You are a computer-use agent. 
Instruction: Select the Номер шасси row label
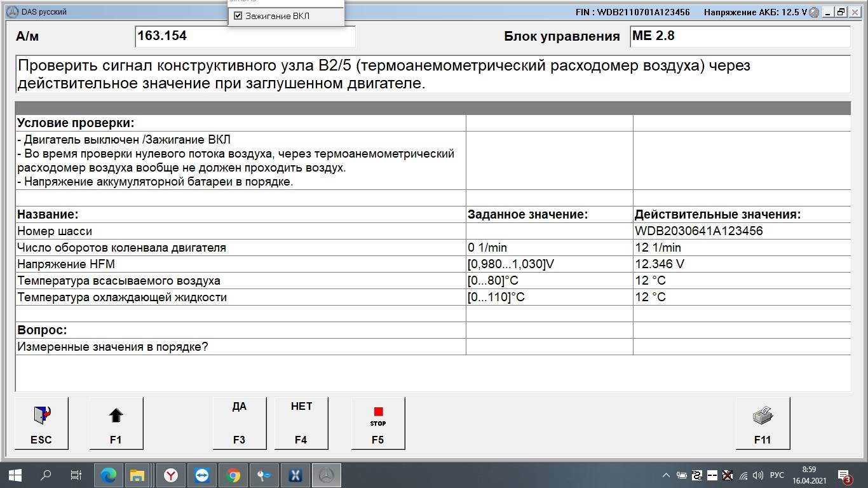55,231
